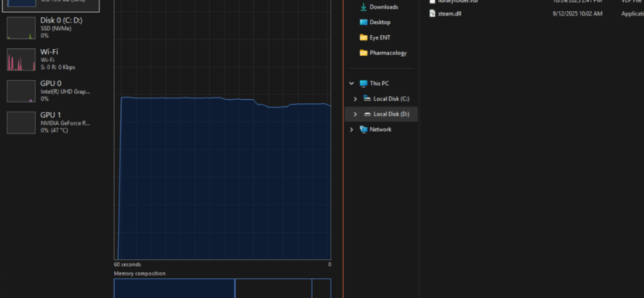This screenshot has height=298, width=644.
Task: Open the Desktop folder in sidebar
Action: [x=379, y=22]
